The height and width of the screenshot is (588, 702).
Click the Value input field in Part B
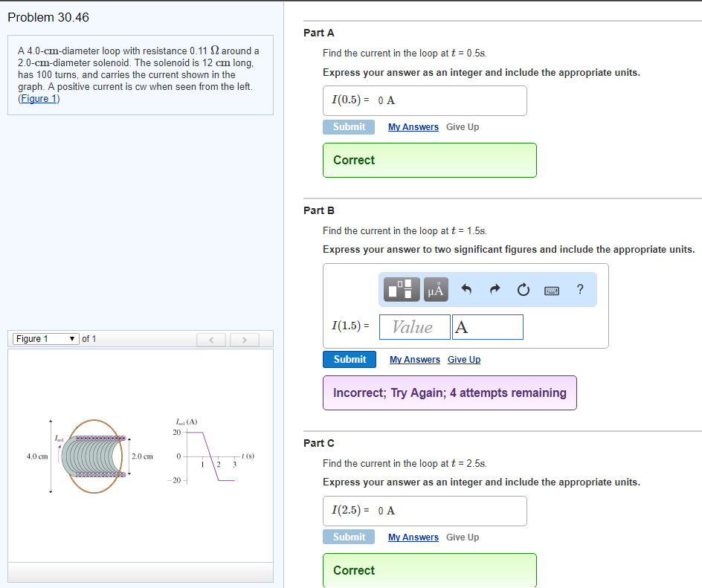(414, 326)
